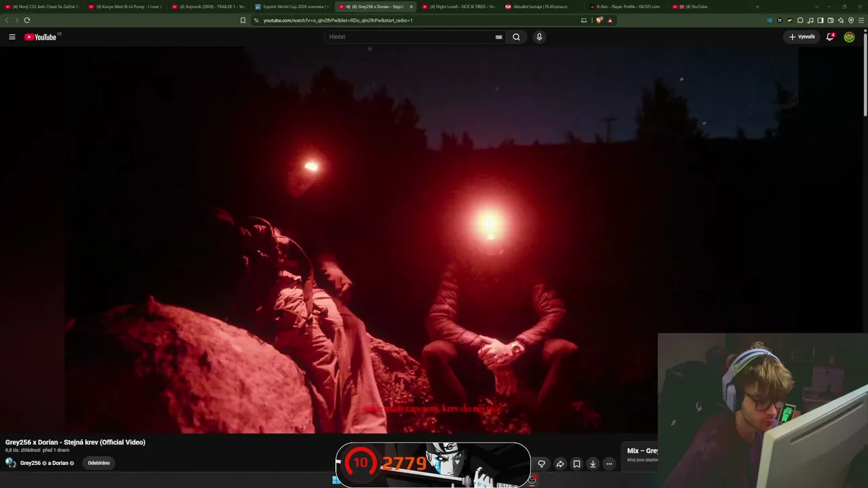Switch to the last '(4) YouTube' tab

tap(709, 7)
